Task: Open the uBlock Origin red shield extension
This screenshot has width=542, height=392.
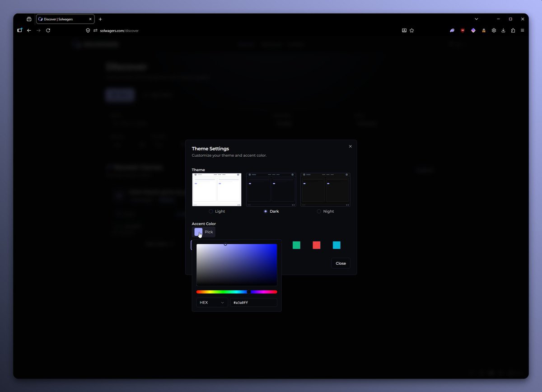Action: point(463,31)
